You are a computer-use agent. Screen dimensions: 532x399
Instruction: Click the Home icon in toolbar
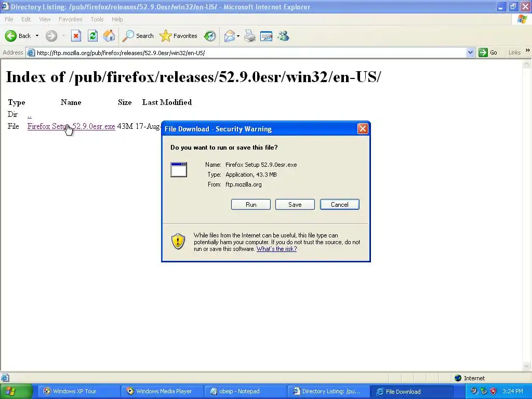click(109, 36)
